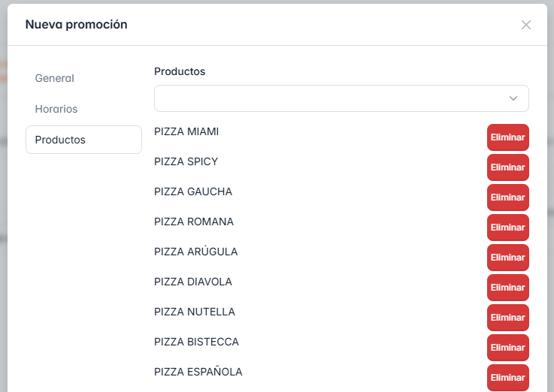Click Eliminar for PIZZA DIAVOLA
Image resolution: width=554 pixels, height=392 pixels.
507,288
